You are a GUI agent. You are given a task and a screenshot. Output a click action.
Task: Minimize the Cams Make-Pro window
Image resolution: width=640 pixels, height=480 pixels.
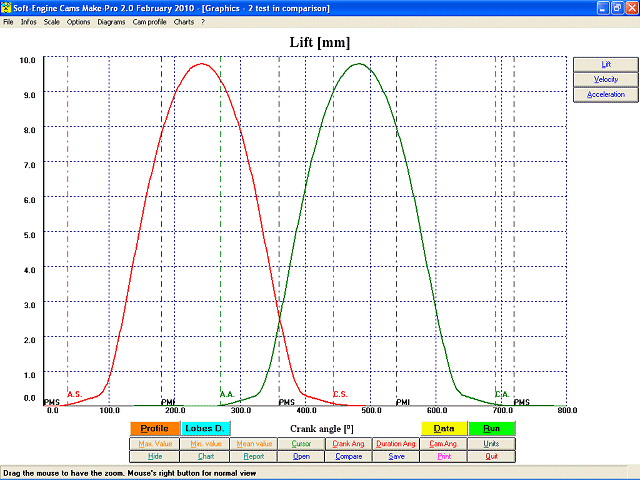click(603, 8)
